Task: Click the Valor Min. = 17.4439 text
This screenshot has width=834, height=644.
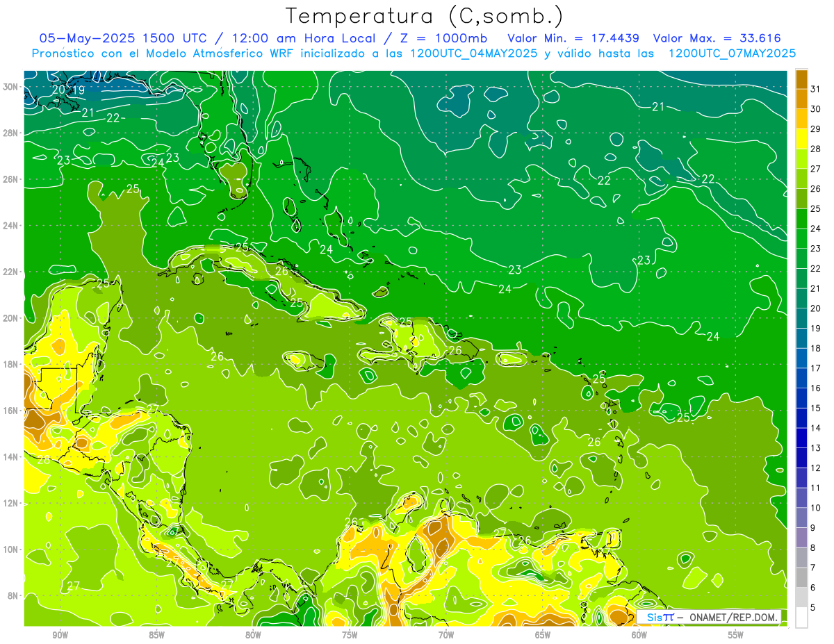Action: (573, 38)
